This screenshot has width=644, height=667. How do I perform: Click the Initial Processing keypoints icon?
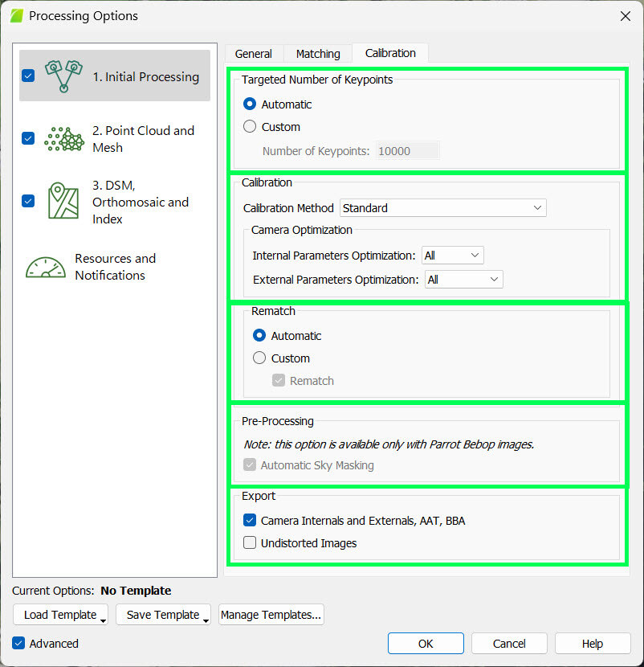point(63,75)
